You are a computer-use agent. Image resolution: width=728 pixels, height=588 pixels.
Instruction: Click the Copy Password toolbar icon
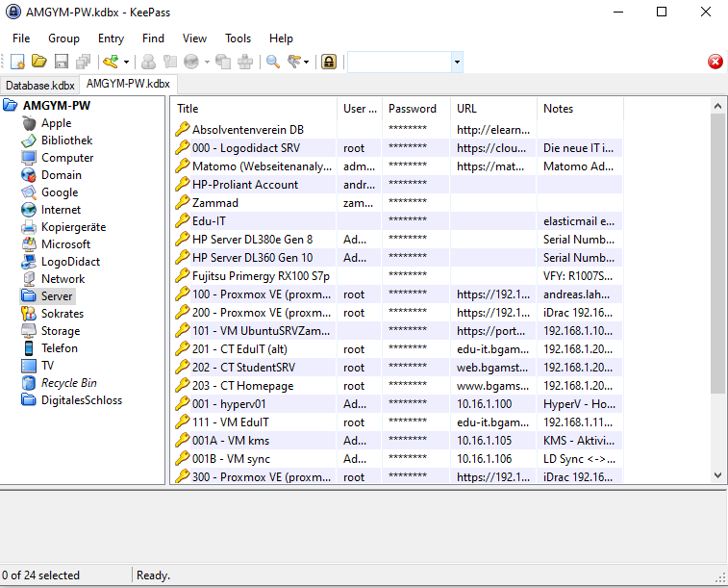pos(170,62)
